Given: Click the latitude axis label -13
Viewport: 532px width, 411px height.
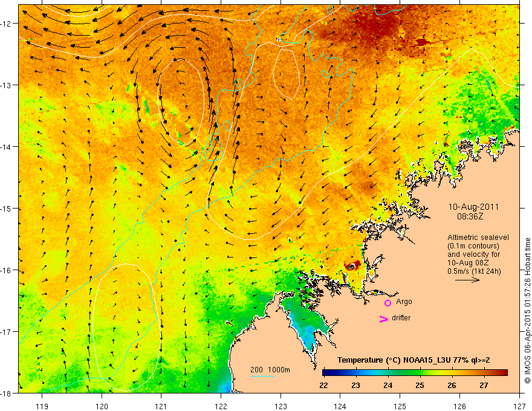Looking at the screenshot, I should pos(6,85).
